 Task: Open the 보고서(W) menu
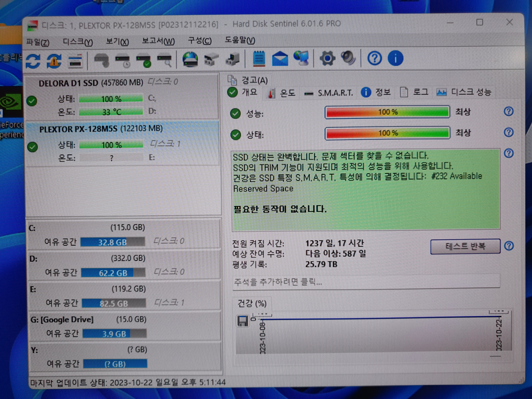pyautogui.click(x=158, y=41)
